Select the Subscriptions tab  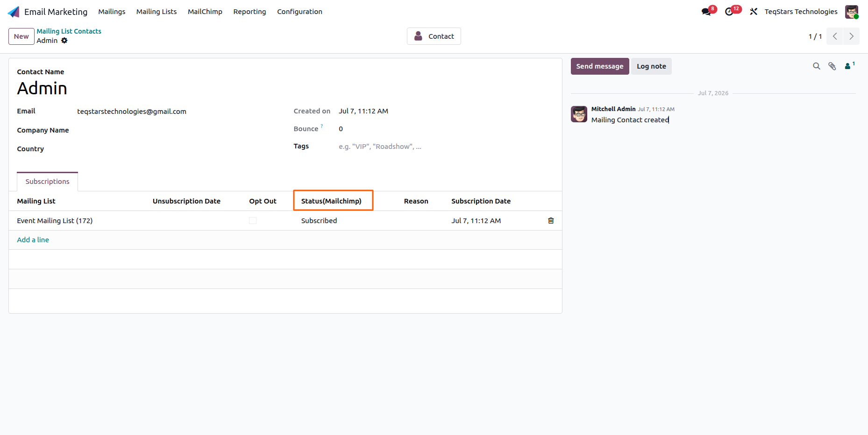click(x=47, y=182)
